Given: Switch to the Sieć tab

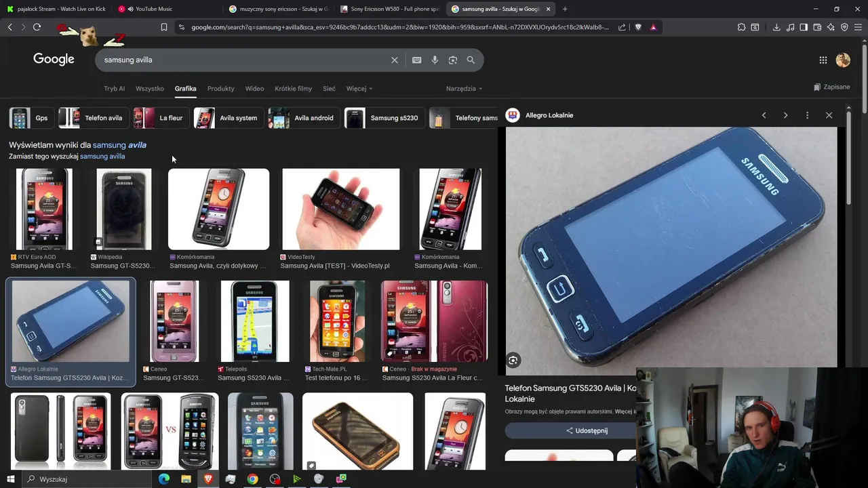Looking at the screenshot, I should (x=329, y=89).
